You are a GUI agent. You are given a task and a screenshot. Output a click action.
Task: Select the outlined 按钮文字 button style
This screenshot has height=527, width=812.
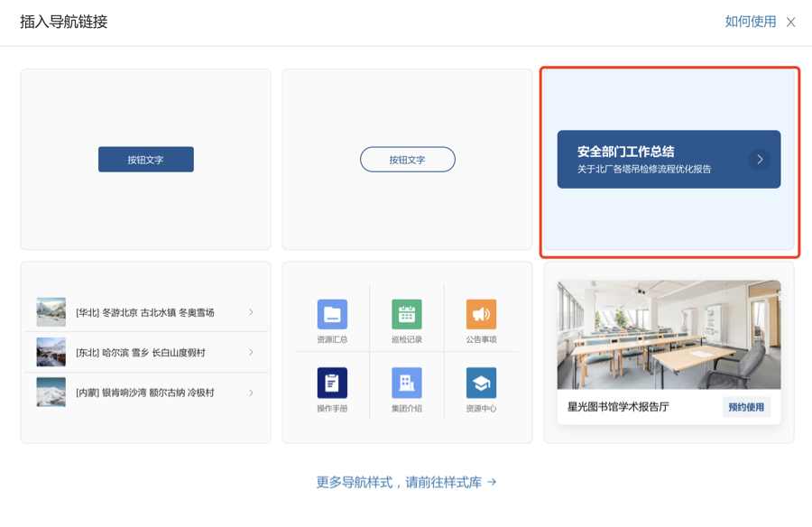click(407, 160)
